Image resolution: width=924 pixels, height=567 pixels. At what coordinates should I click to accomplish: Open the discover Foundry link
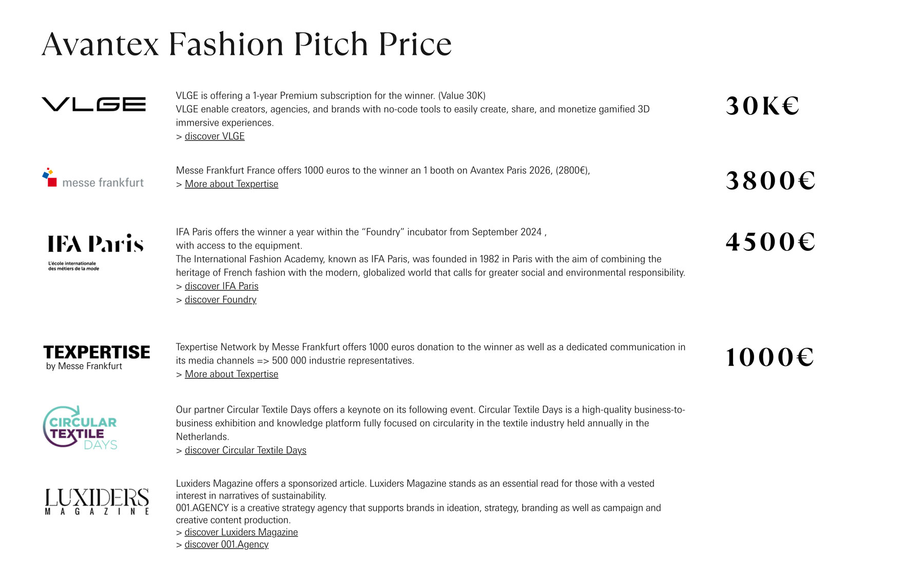click(x=220, y=300)
